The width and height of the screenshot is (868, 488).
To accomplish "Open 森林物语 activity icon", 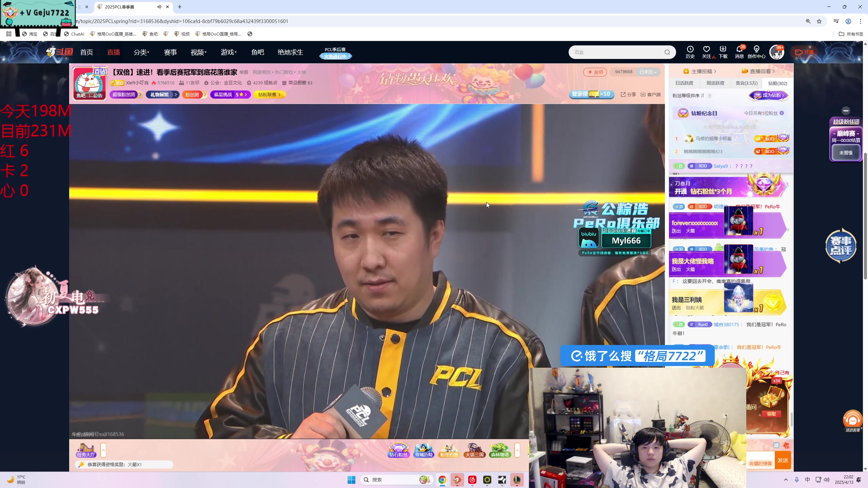I will pyautogui.click(x=500, y=450).
